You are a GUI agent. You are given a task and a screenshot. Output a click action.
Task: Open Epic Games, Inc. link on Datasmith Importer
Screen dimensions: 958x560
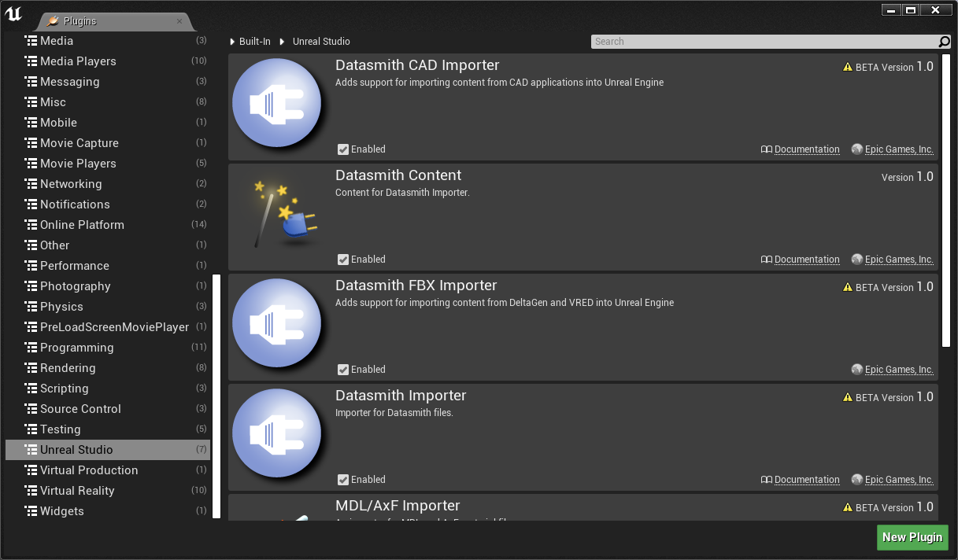[x=899, y=480]
